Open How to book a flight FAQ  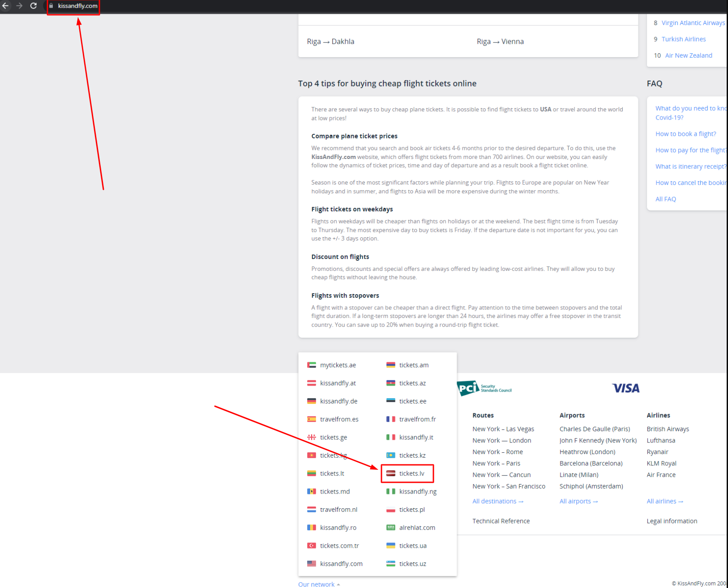point(685,134)
